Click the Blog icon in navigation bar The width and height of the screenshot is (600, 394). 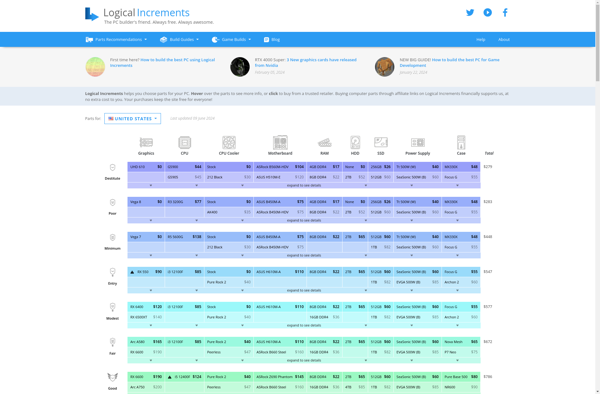[266, 39]
